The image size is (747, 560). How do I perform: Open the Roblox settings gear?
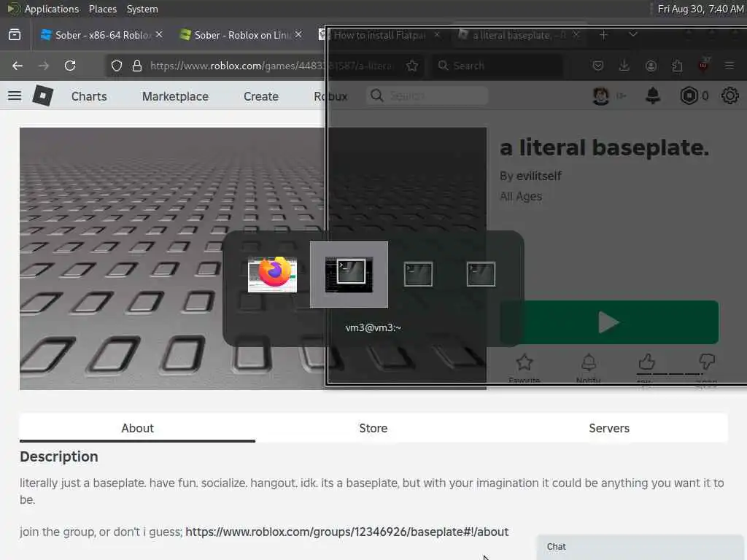coord(729,96)
